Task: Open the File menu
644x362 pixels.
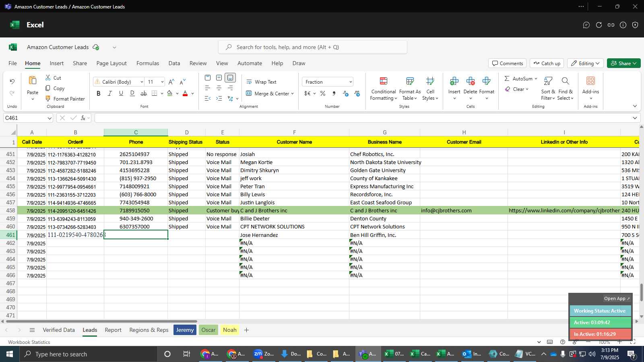Action: pos(12,63)
